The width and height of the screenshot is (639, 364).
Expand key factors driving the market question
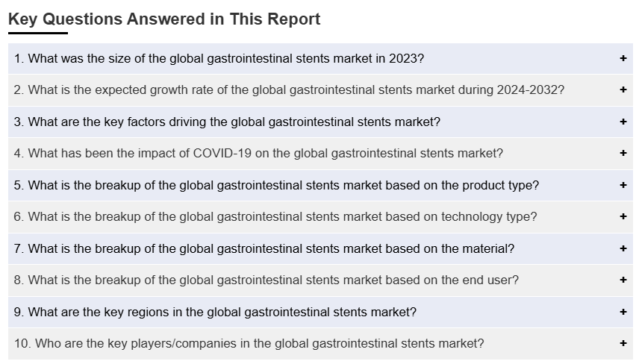click(x=320, y=122)
